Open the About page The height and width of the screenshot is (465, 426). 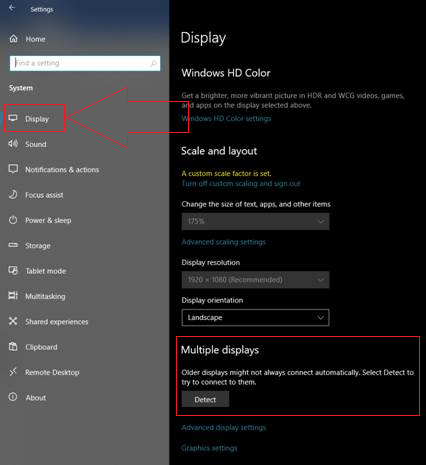(x=36, y=398)
